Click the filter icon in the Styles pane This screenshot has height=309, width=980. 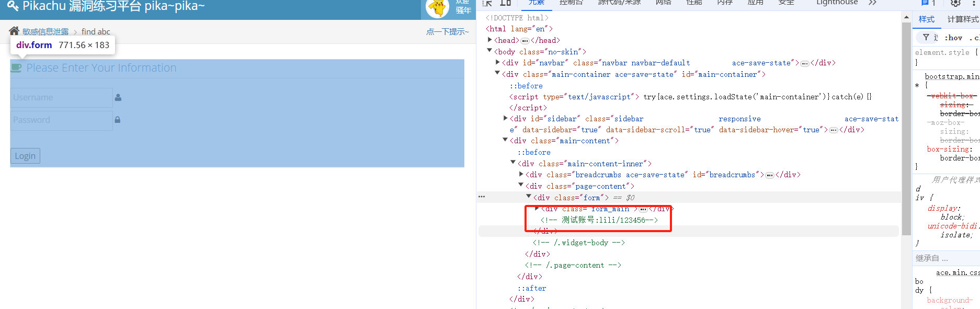point(926,38)
